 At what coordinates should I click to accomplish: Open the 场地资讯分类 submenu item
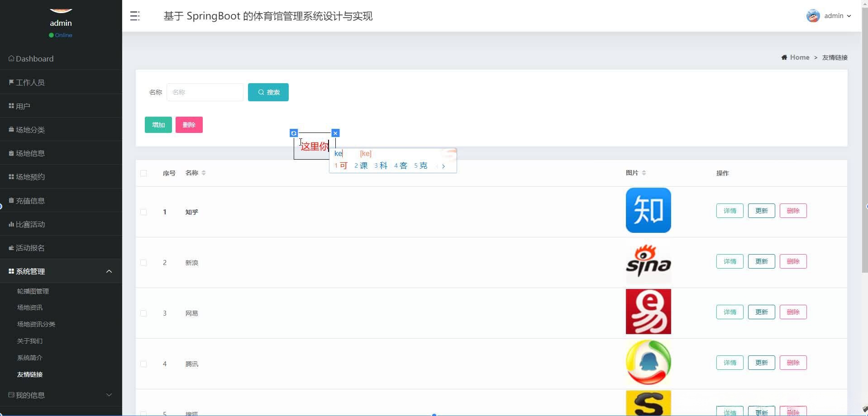pyautogui.click(x=36, y=324)
